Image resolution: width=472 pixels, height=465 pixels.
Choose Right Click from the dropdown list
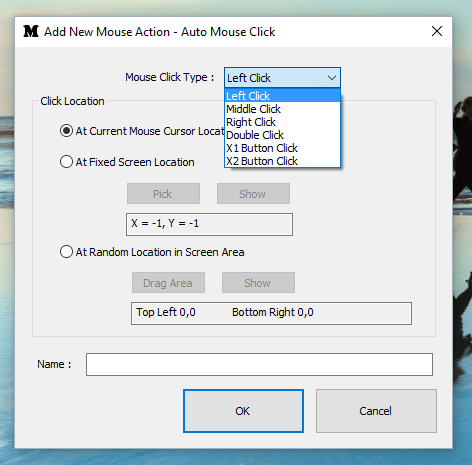tap(282, 122)
